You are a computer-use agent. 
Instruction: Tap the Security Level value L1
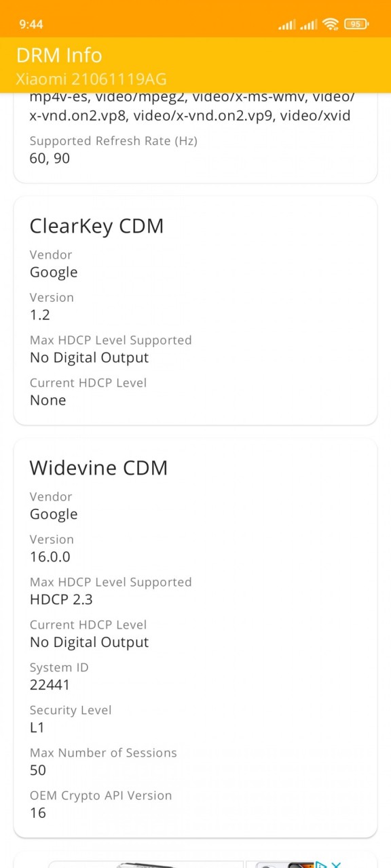[x=37, y=728]
